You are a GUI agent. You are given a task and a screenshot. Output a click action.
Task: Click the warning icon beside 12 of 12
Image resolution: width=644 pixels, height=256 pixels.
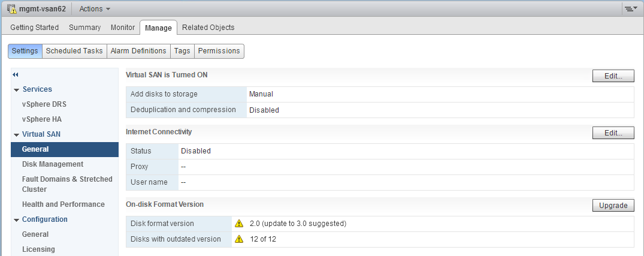[x=239, y=239]
